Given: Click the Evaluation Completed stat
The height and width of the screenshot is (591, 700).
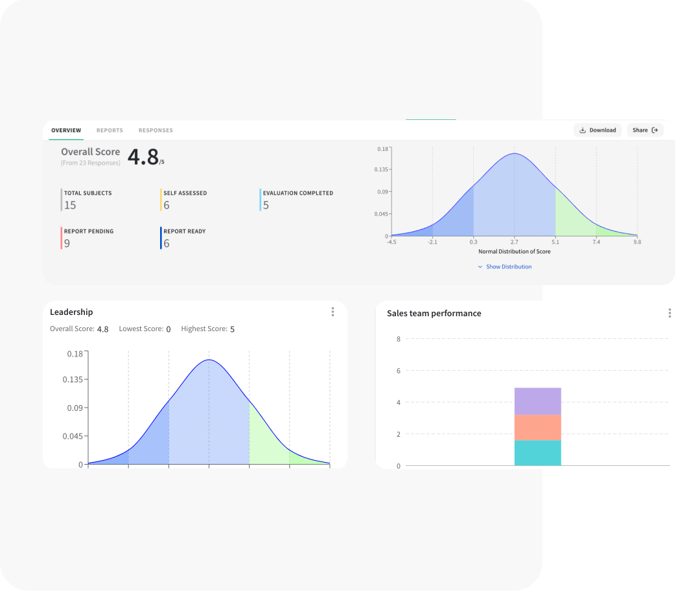Looking at the screenshot, I should pos(297,193).
